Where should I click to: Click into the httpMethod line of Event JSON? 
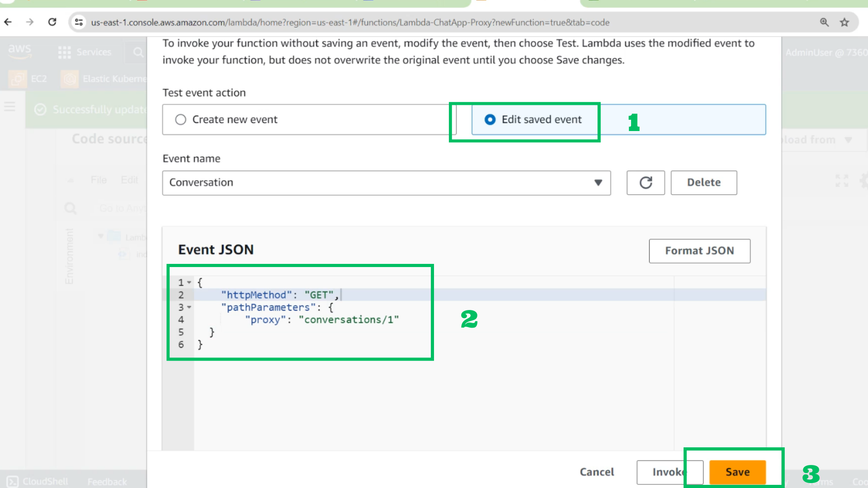coord(480,295)
